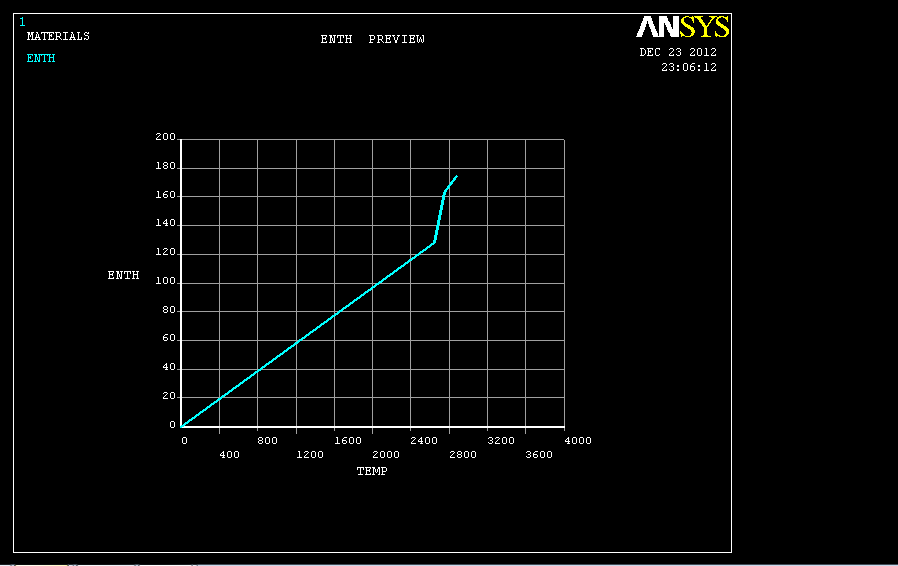This screenshot has width=898, height=566.
Task: Click the 140 tick label on ENTH axis
Action: pos(166,223)
